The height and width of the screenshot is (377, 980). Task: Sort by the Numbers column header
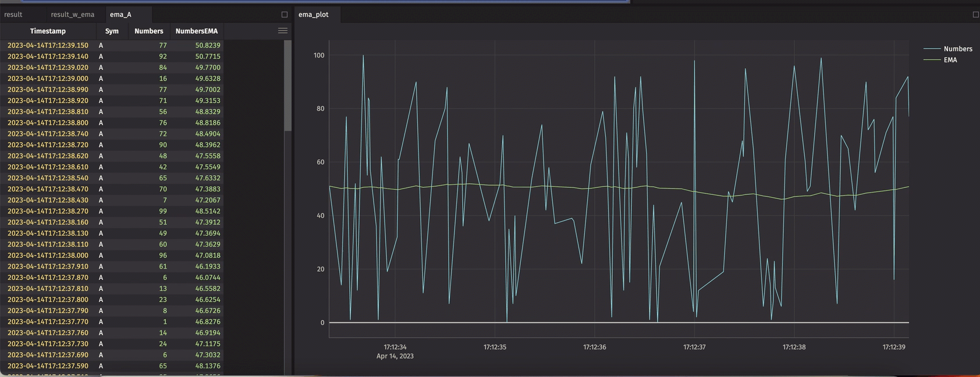[x=149, y=31]
